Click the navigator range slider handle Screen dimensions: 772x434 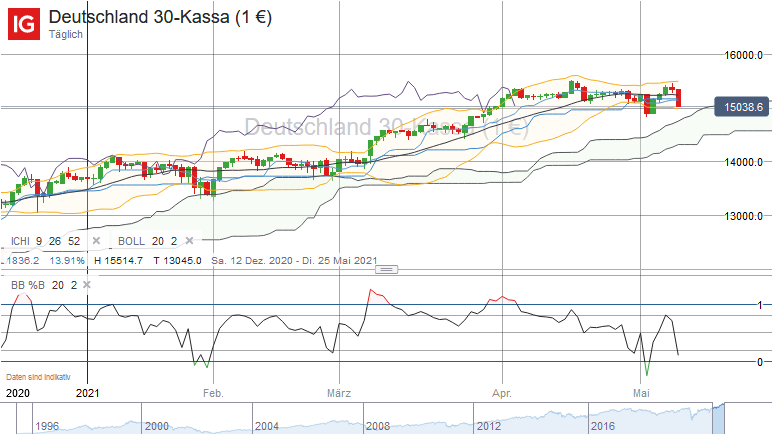tap(718, 420)
